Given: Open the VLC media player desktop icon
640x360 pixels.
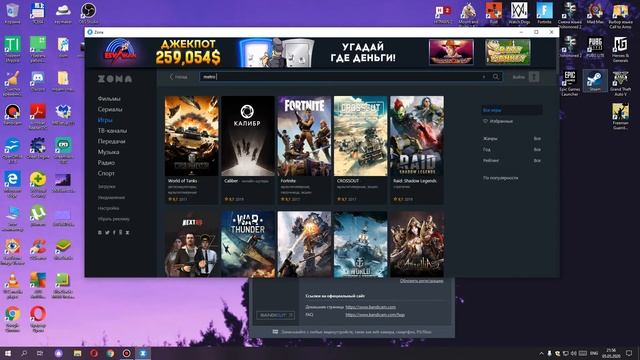Looking at the screenshot, I should tap(12, 286).
